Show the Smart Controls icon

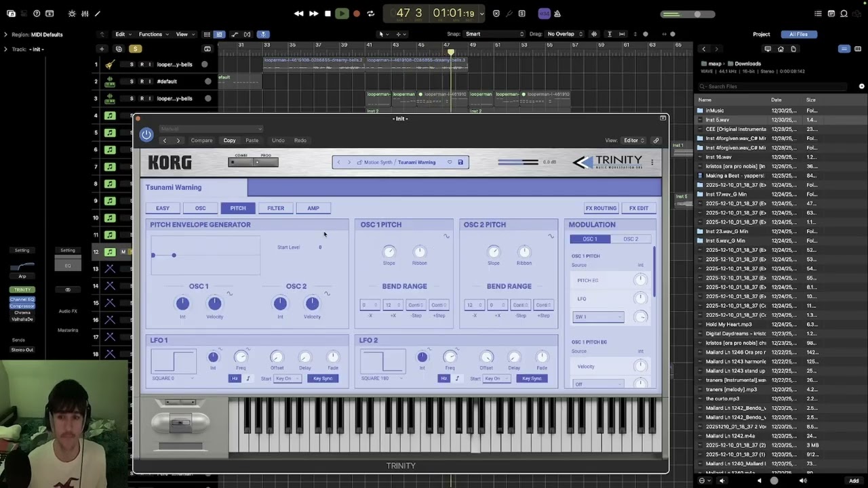point(72,14)
